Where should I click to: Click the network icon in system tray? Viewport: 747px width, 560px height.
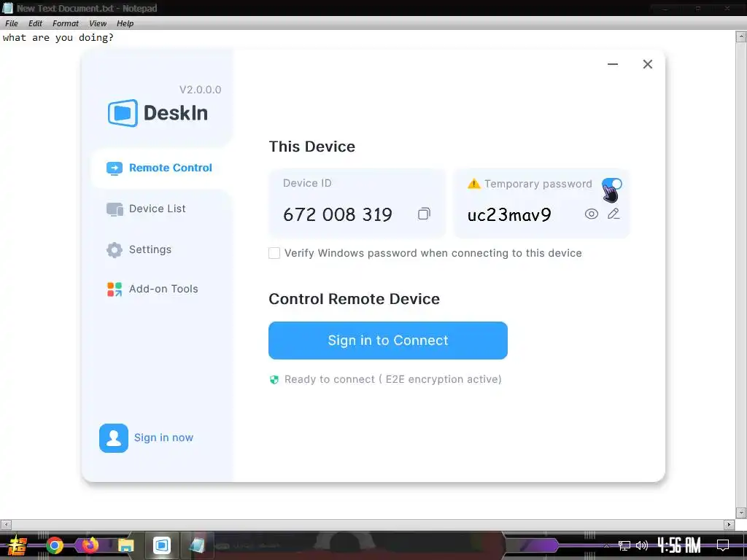point(624,545)
